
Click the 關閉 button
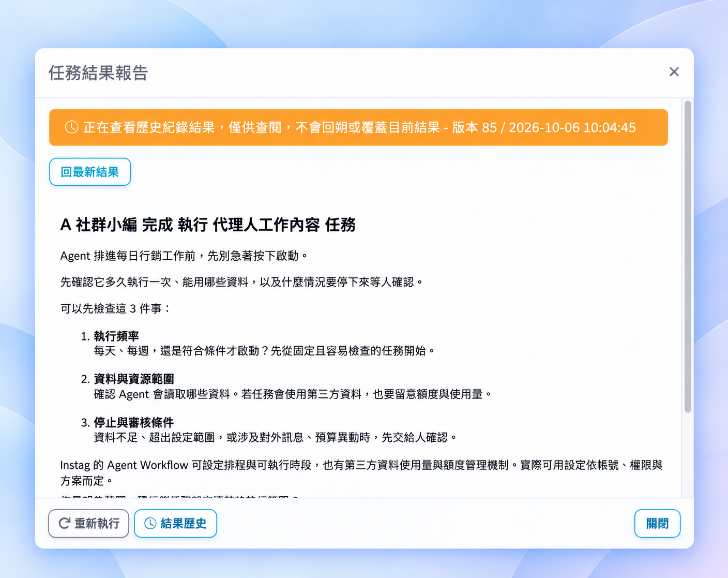[657, 523]
